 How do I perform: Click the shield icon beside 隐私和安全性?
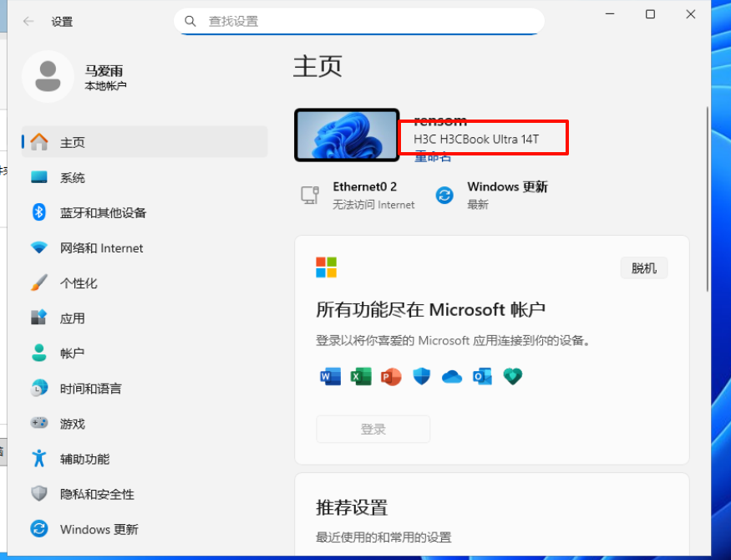(x=39, y=493)
